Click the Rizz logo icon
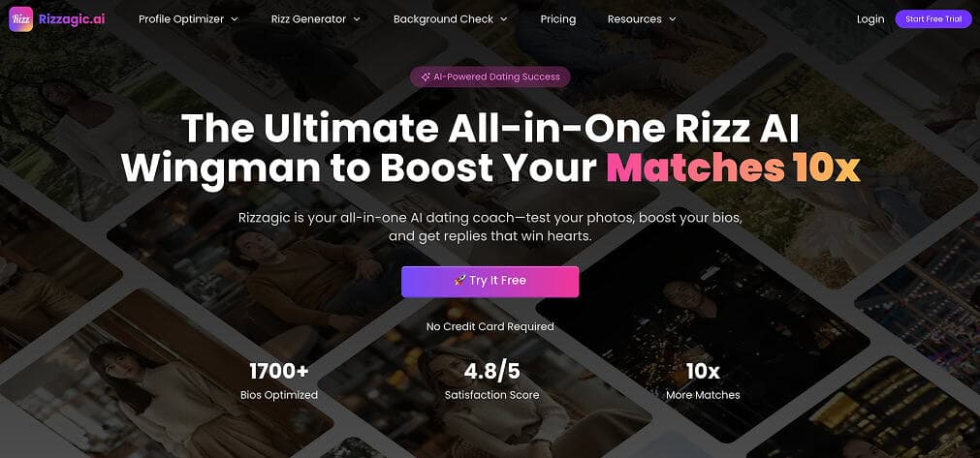 click(20, 18)
